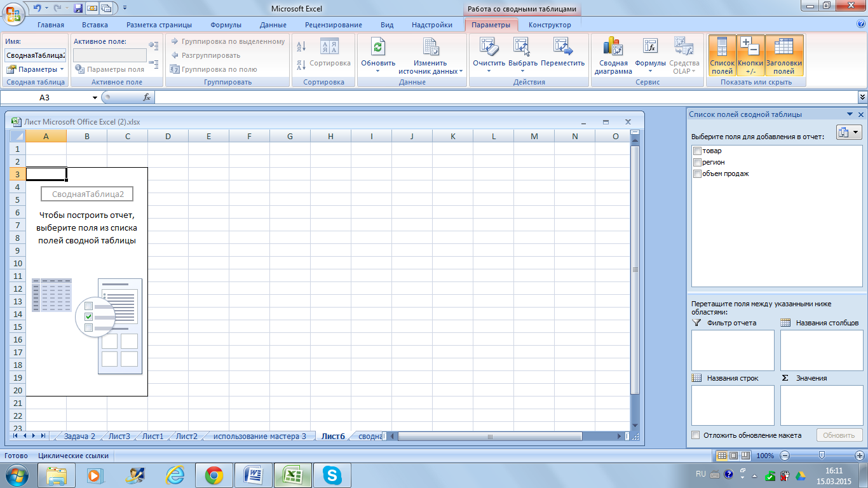Select the Лист3 sheet tab
The width and height of the screenshot is (868, 488).
(119, 436)
